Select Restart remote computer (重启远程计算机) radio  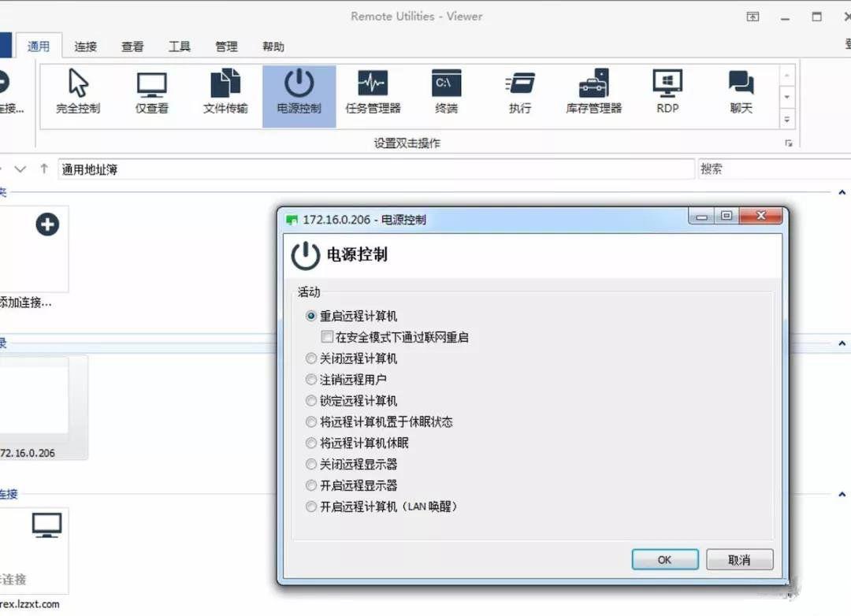[x=311, y=316]
